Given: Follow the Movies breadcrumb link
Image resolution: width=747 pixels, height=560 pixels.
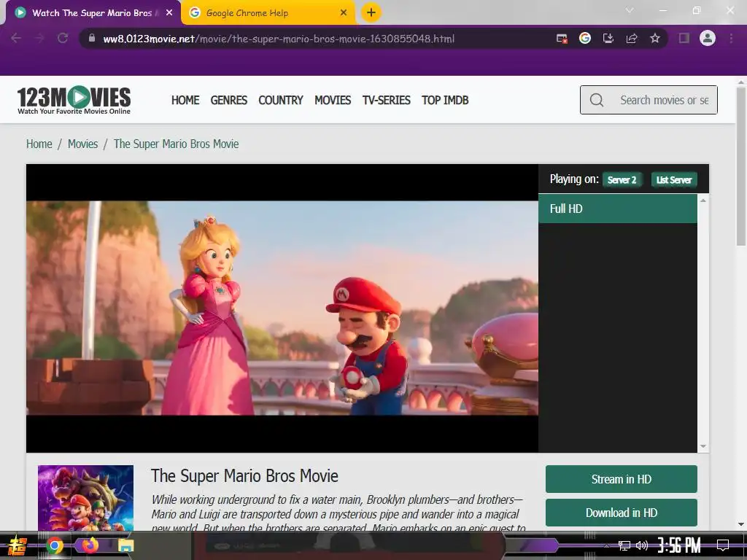Looking at the screenshot, I should pos(82,144).
